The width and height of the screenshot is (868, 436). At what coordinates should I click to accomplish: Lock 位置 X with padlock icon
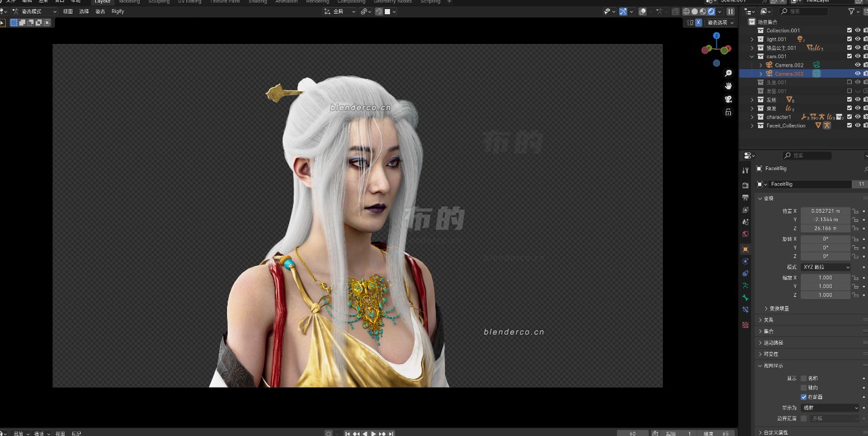click(x=855, y=211)
